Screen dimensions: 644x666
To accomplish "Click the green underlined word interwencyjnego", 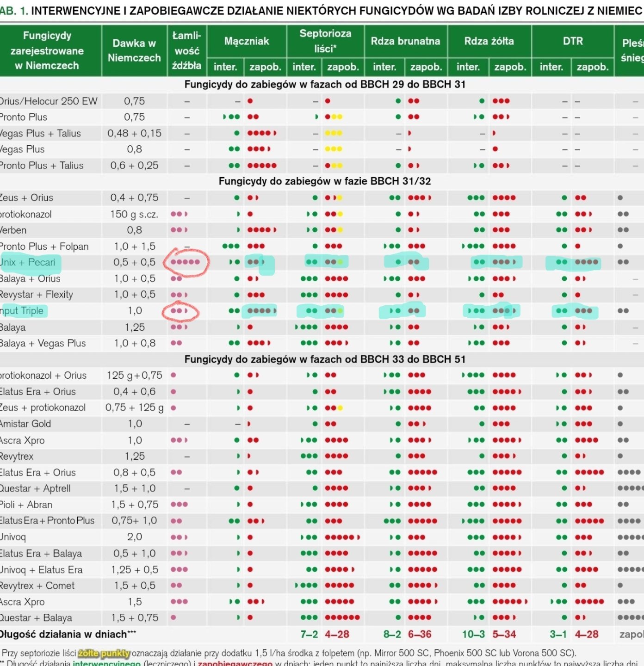I will [106, 663].
